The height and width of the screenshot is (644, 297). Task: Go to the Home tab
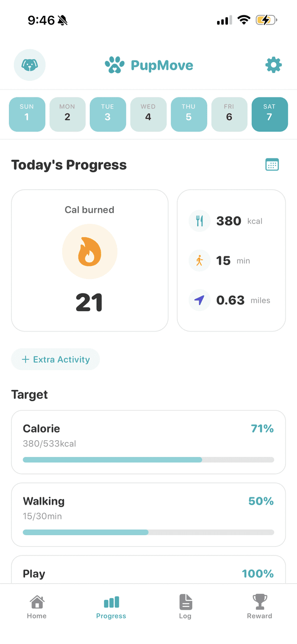point(37,606)
